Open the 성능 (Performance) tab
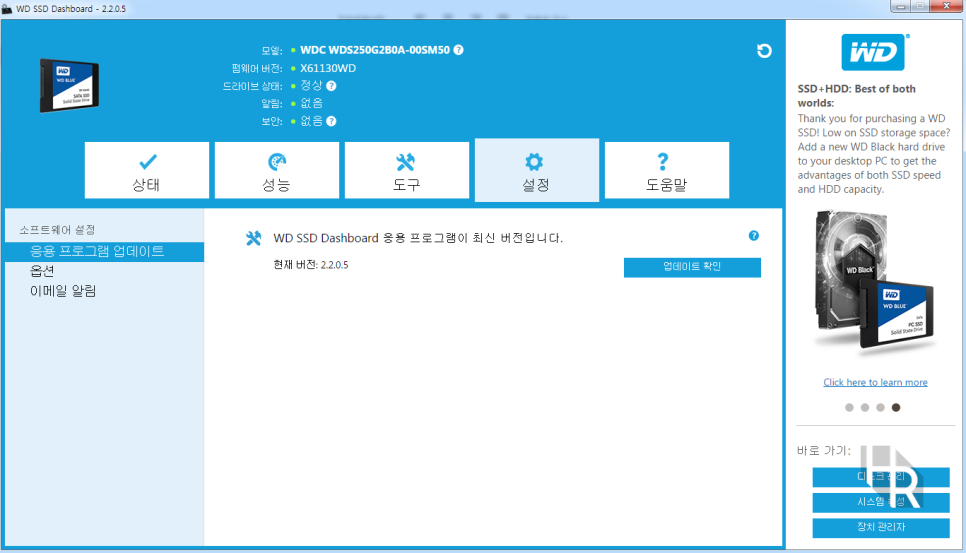966x553 pixels. (277, 171)
